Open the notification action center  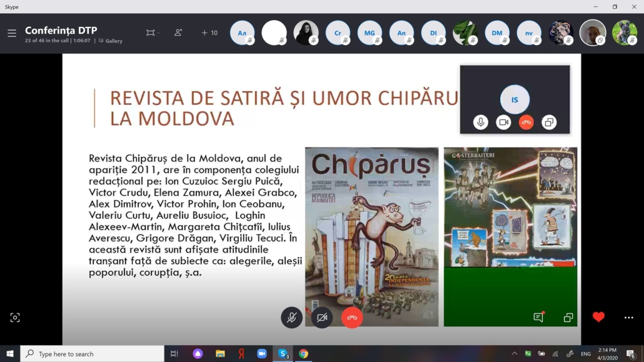click(x=631, y=354)
